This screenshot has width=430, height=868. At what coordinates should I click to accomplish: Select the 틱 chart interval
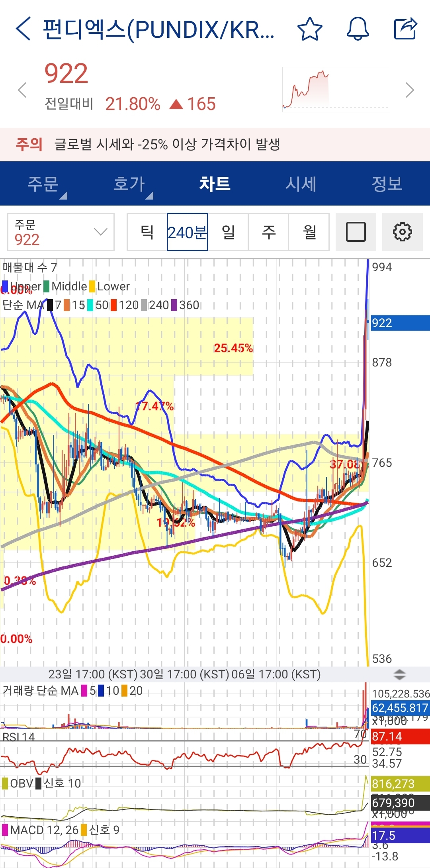(147, 232)
